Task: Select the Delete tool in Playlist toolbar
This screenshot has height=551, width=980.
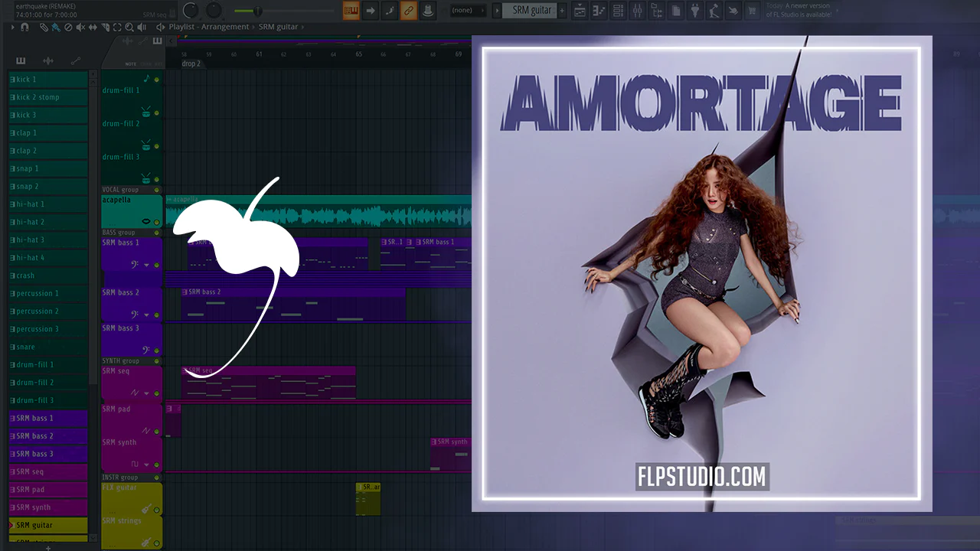Action: [x=68, y=27]
